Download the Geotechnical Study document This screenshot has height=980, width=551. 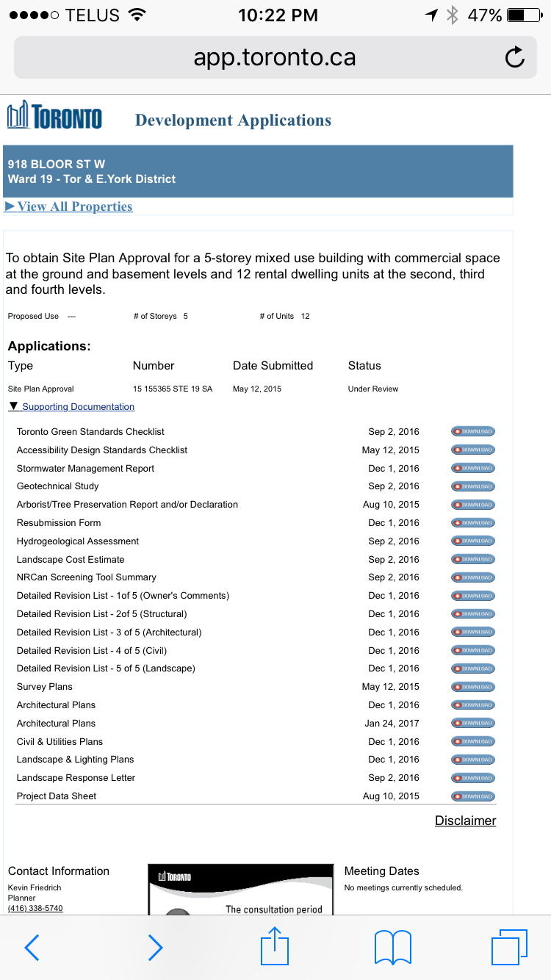click(x=473, y=486)
